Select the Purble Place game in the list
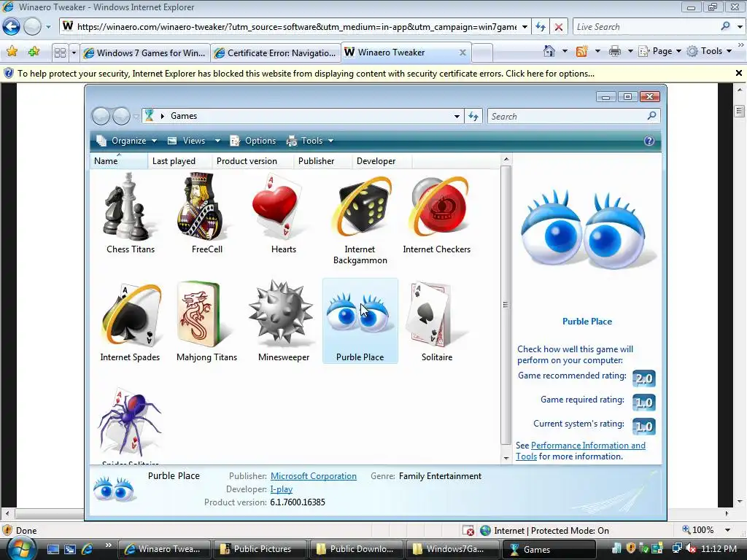Viewport: 747px width, 560px height. 360,321
